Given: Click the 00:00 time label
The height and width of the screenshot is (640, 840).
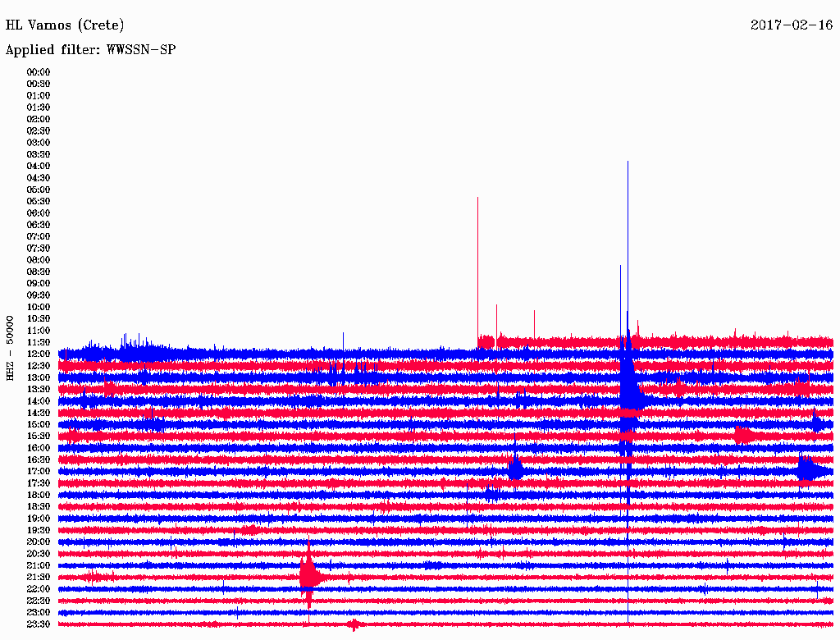Looking at the screenshot, I should (x=39, y=72).
